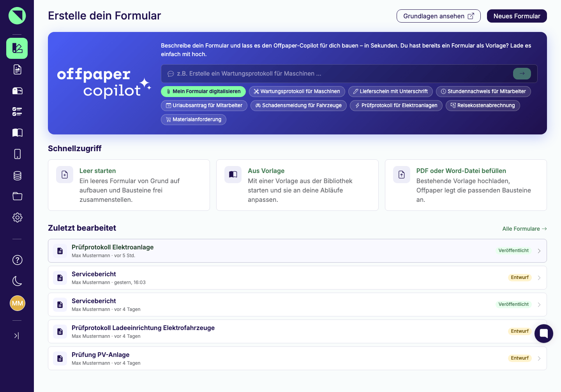Click the Neues Formular button
This screenshot has width=561, height=392.
coord(517,16)
